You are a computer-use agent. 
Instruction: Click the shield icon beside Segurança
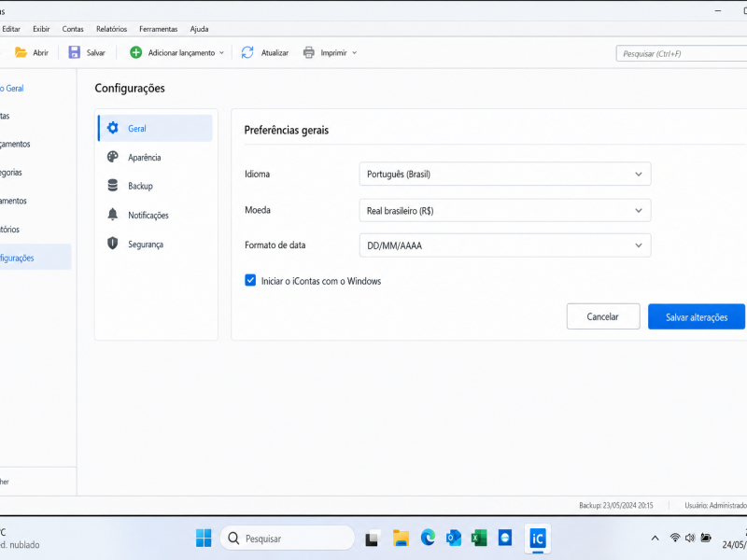point(112,244)
